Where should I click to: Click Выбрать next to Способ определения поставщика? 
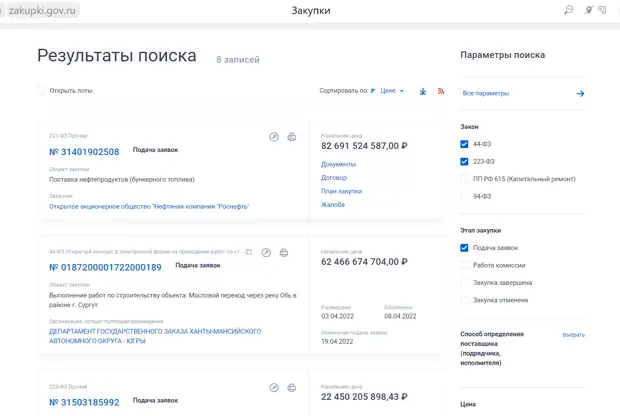pyautogui.click(x=573, y=335)
